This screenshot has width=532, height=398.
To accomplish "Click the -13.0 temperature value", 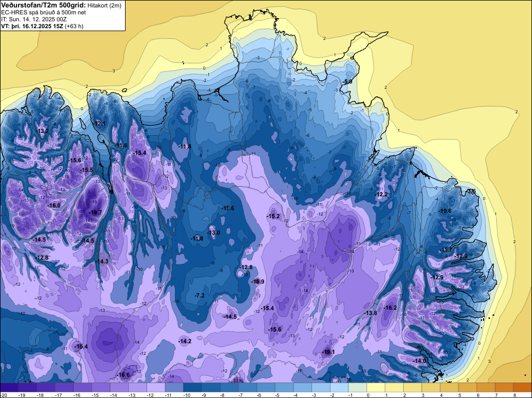I will click(213, 233).
